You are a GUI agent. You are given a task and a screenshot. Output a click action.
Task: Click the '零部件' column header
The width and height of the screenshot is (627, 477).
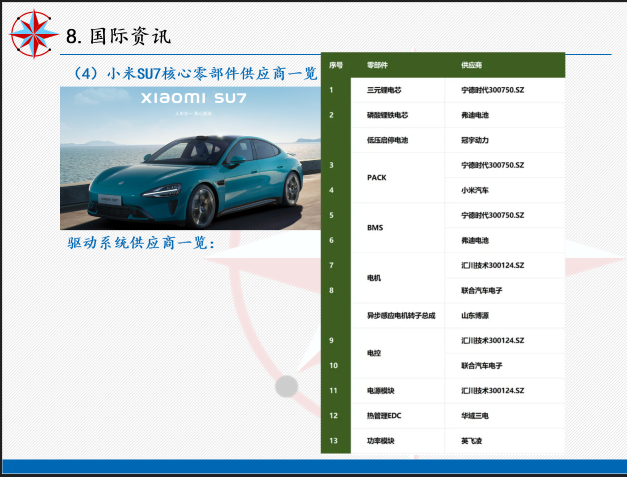click(x=378, y=65)
